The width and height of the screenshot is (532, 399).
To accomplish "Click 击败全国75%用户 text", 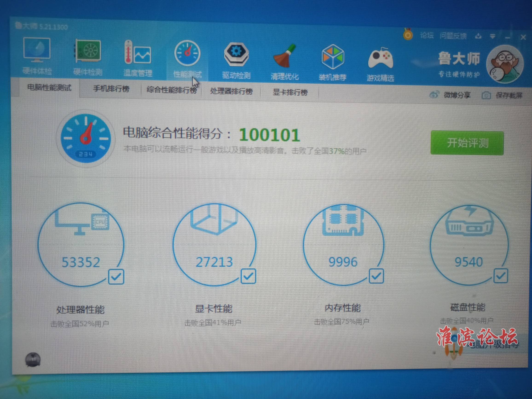I will click(341, 321).
